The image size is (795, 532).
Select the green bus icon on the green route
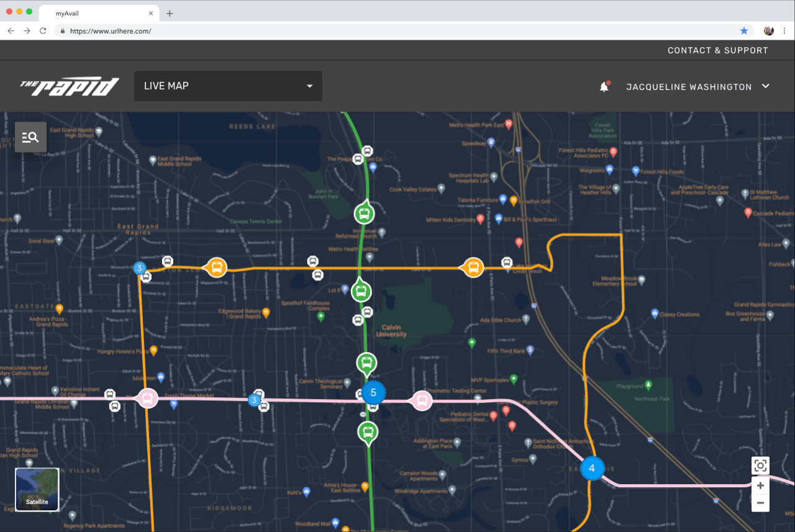click(363, 214)
